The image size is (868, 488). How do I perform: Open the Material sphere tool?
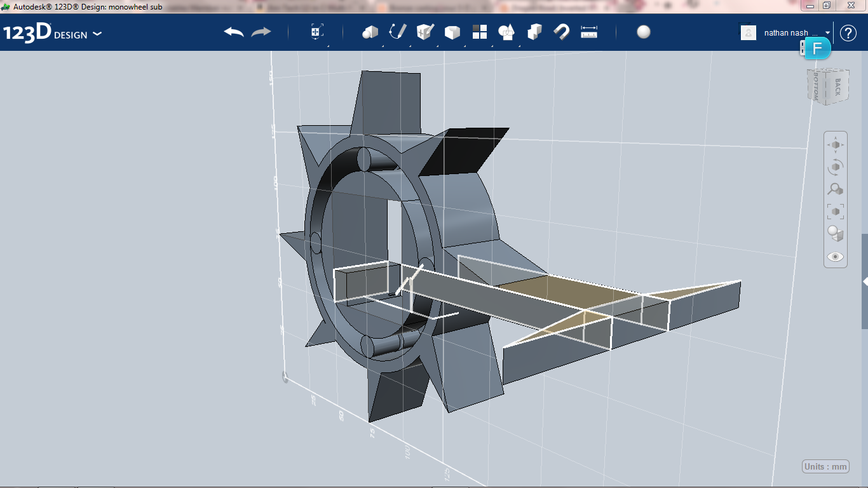coord(644,32)
